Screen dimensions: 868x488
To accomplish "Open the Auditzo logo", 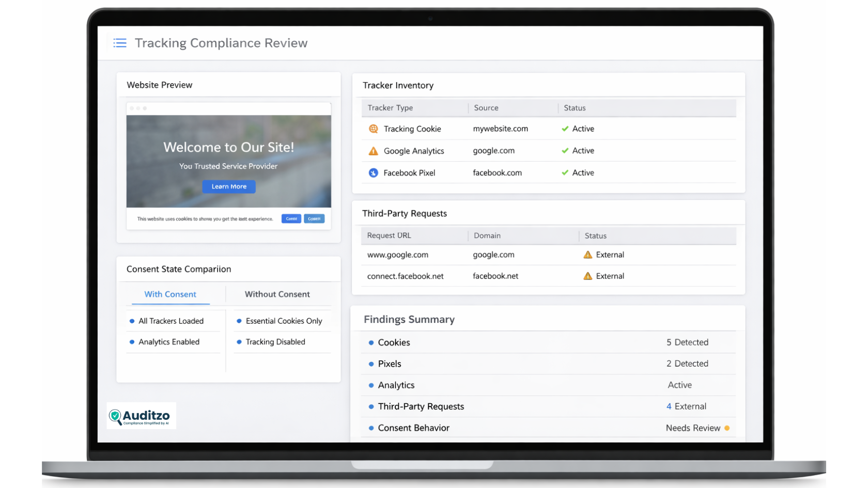I will coord(141,416).
